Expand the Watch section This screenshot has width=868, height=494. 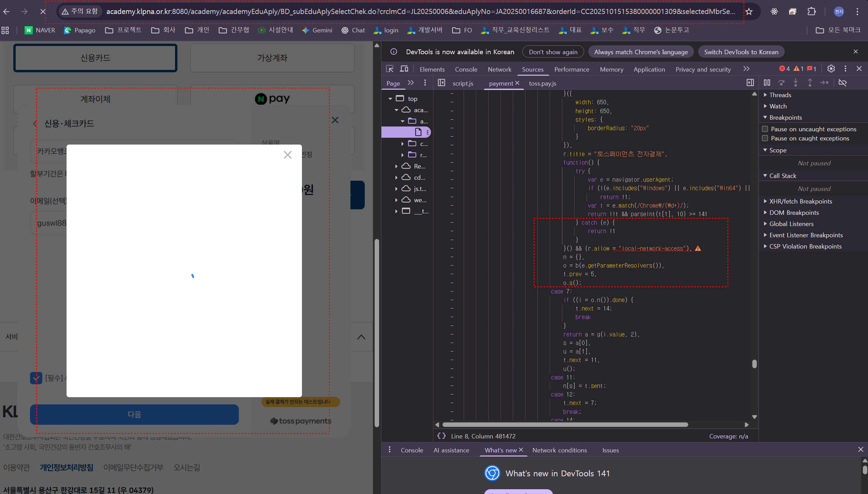point(778,106)
